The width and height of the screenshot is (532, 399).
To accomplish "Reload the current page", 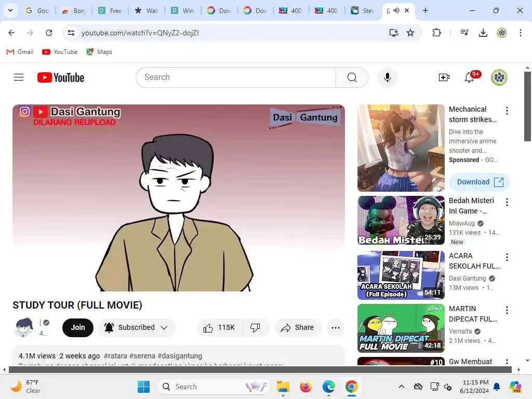I will click(49, 33).
